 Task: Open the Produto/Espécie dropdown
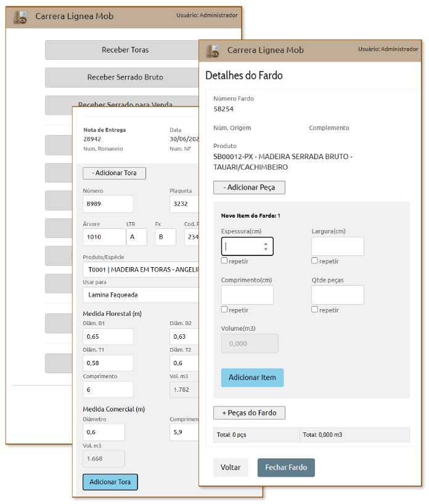[x=140, y=270]
